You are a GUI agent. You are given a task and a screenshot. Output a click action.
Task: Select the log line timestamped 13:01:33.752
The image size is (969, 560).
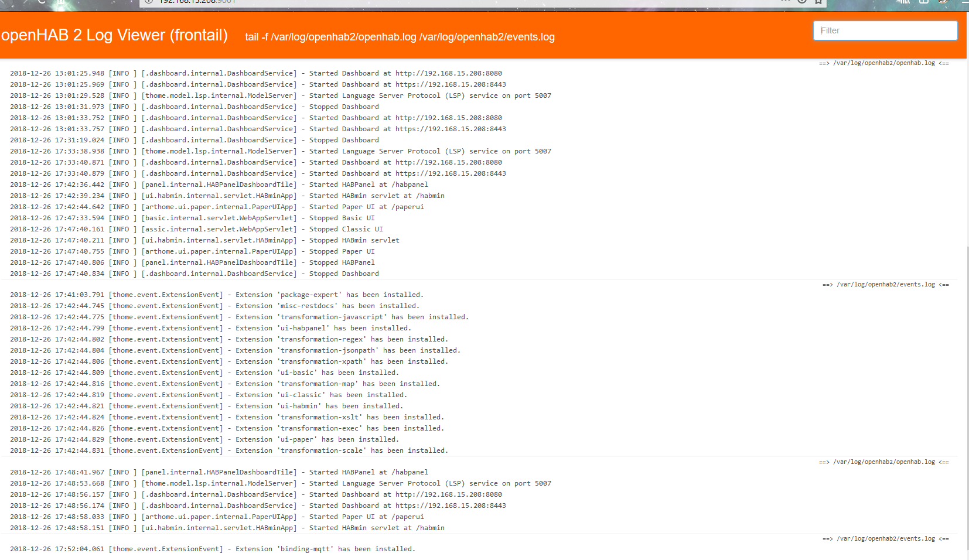pos(256,118)
